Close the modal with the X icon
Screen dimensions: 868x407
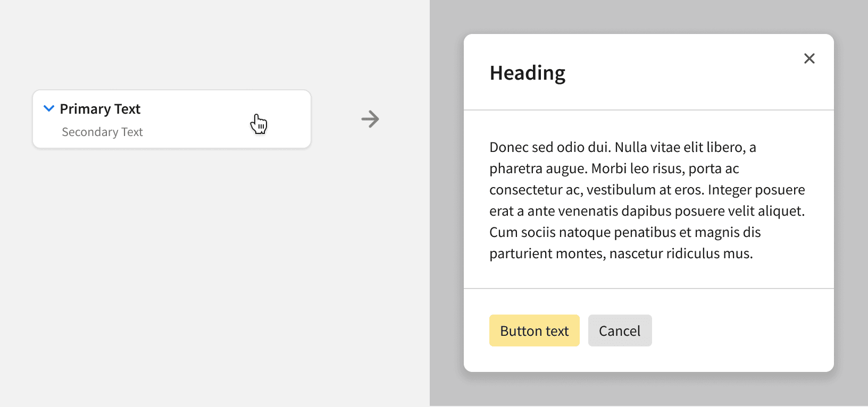click(x=809, y=58)
